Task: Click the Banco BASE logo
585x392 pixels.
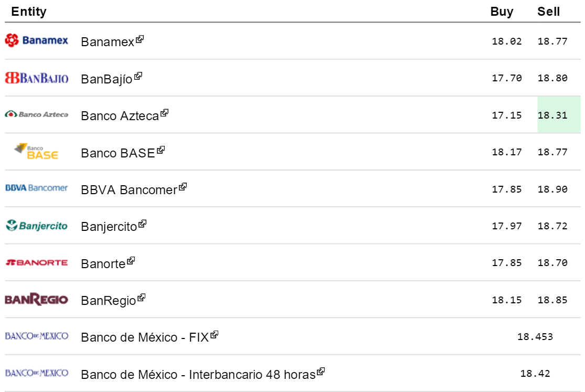Action: pos(36,152)
